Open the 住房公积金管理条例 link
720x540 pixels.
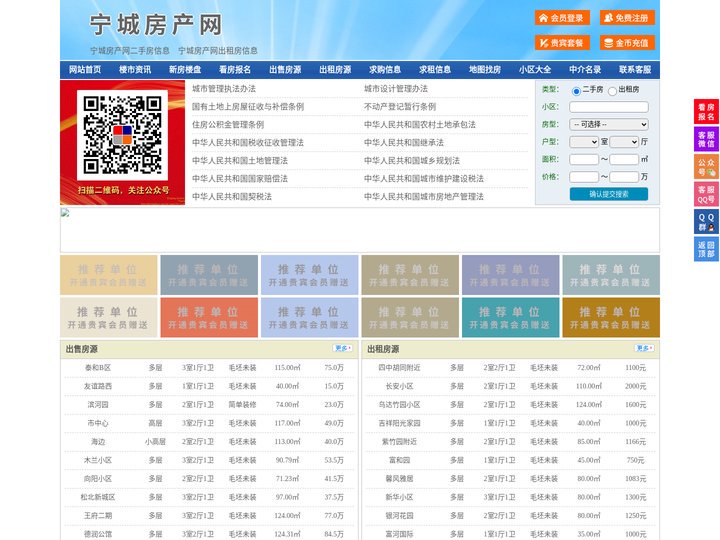coord(228,124)
